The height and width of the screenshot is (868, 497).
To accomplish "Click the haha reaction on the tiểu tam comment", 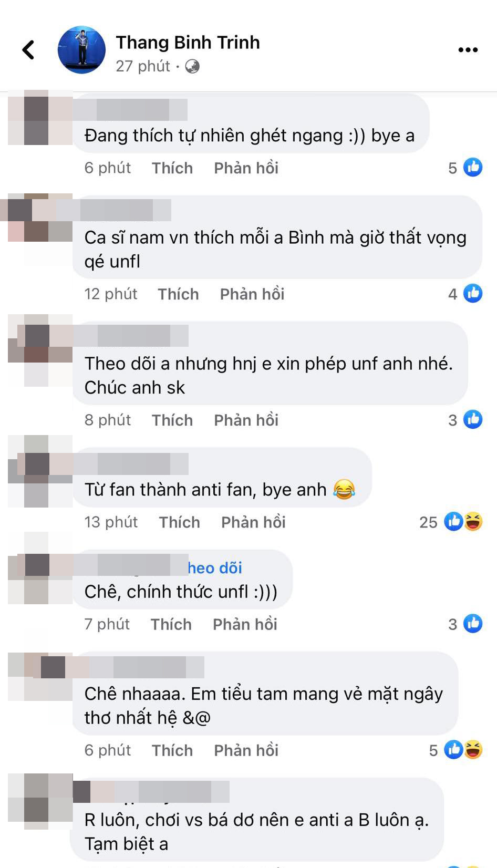I will click(x=473, y=749).
